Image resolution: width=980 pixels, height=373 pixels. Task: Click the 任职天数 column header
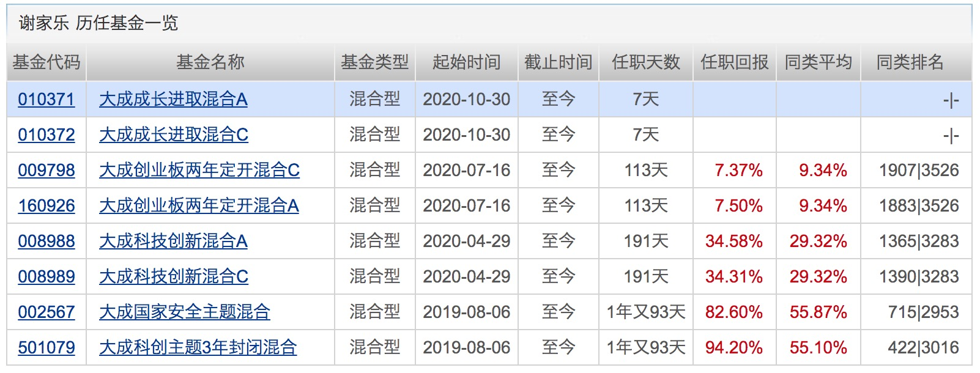646,62
